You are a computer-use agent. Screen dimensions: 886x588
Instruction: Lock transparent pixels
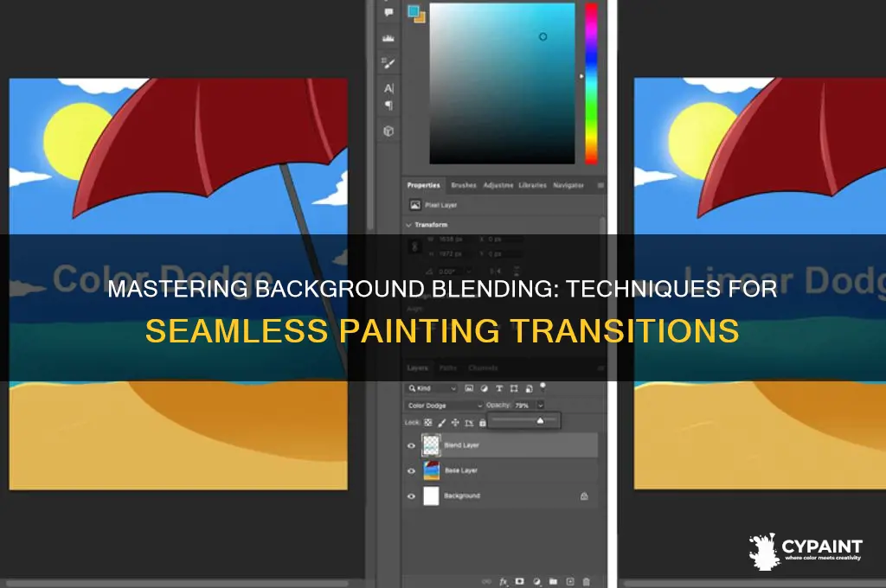click(427, 423)
